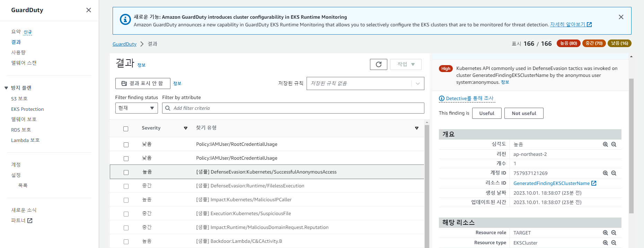
Task: Sort by 찾기 유형 column arrow
Action: click(x=417, y=128)
